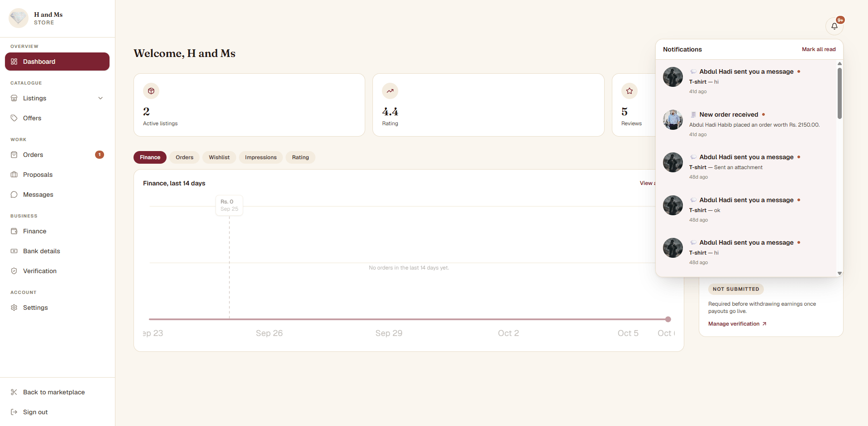The width and height of the screenshot is (868, 426).
Task: Open the Manage verification link
Action: tap(737, 324)
